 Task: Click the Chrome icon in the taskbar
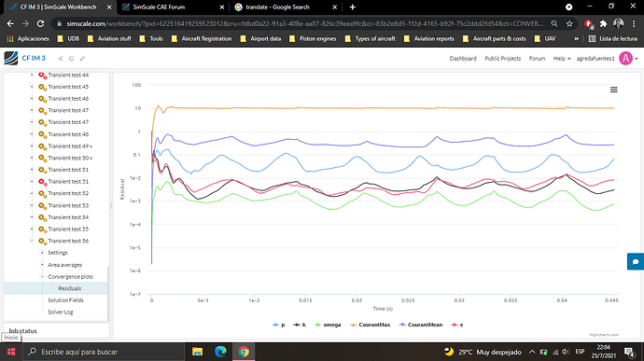pyautogui.click(x=244, y=352)
